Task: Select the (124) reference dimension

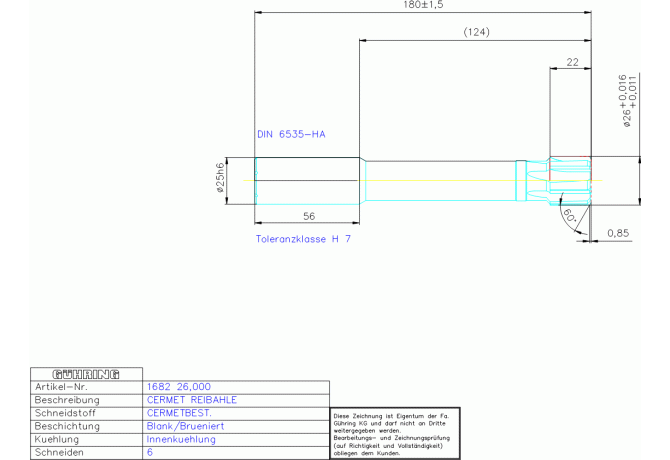Action: pos(476,32)
